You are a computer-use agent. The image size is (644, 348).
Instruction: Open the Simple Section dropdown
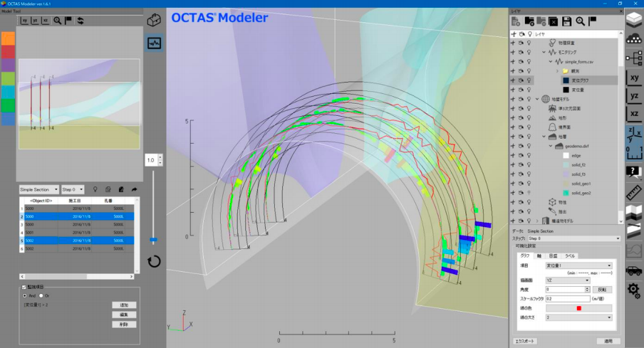click(38, 189)
